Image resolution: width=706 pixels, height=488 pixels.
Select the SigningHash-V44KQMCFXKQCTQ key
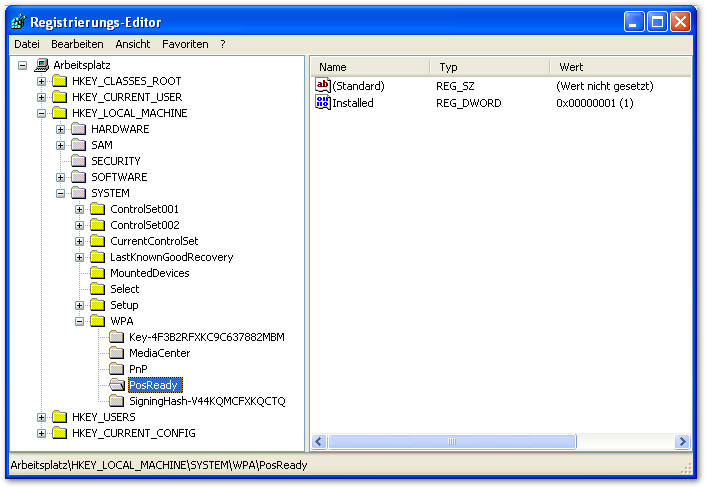(x=207, y=401)
